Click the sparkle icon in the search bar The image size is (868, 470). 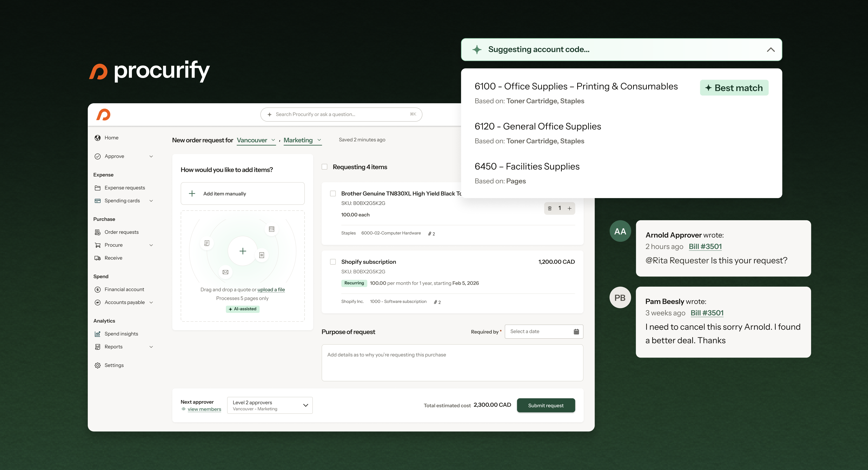pyautogui.click(x=270, y=115)
